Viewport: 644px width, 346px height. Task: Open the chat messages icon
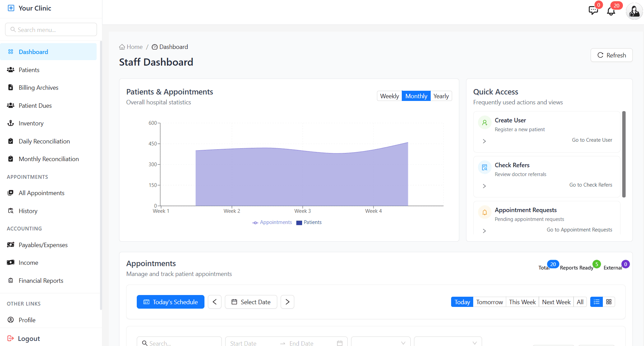click(x=593, y=10)
